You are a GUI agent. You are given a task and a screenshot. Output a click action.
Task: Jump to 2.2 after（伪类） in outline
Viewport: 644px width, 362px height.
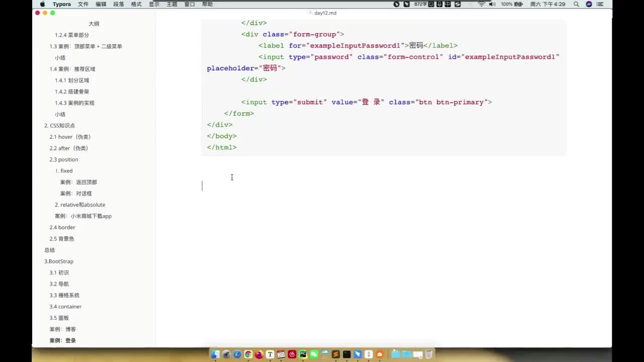tap(69, 148)
